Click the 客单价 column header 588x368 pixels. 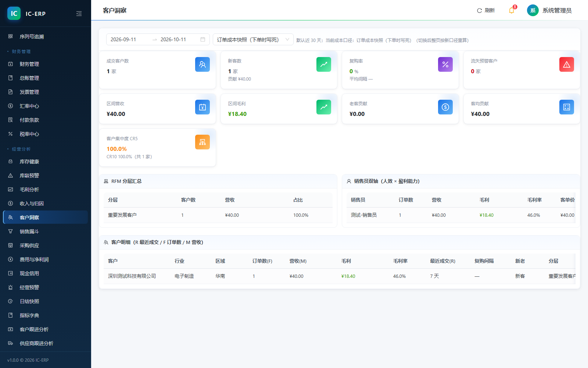coord(567,200)
